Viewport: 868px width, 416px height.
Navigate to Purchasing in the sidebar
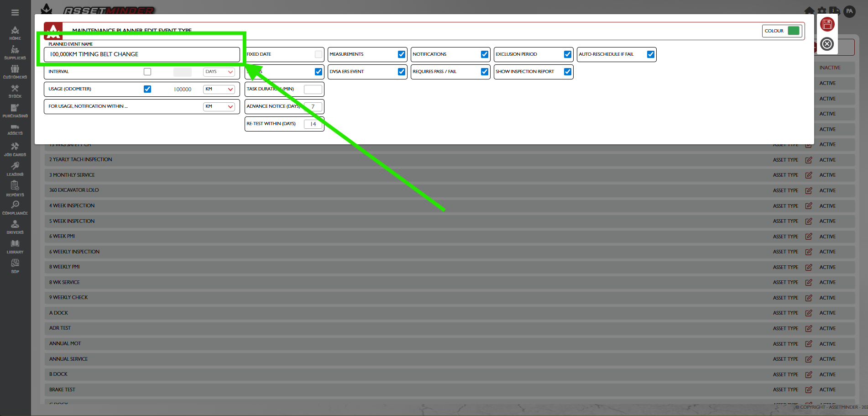click(x=15, y=110)
